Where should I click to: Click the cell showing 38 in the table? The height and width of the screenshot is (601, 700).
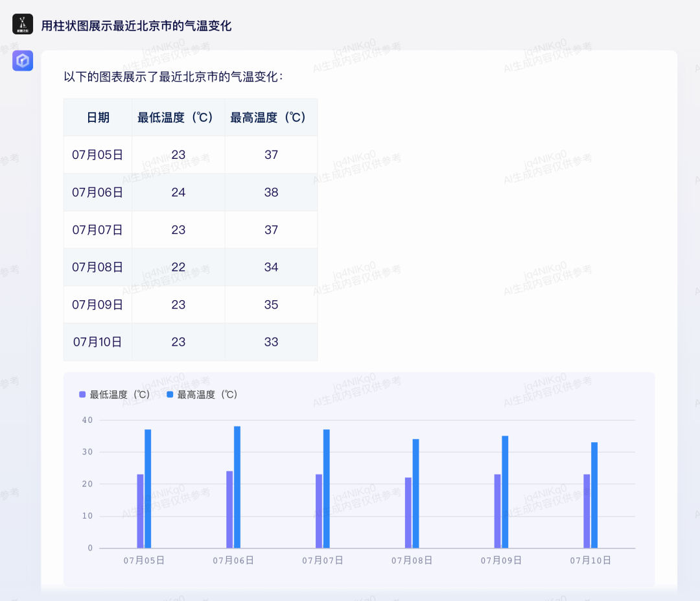[271, 193]
